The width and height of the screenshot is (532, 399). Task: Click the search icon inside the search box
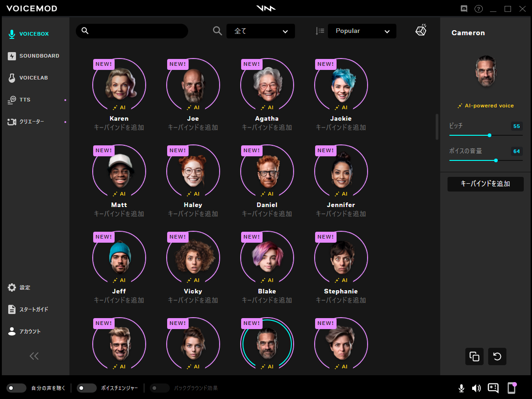(x=85, y=31)
